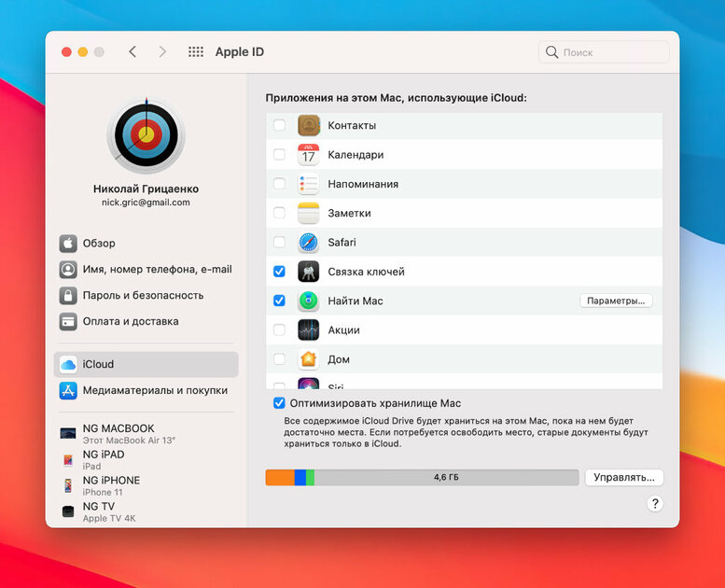Open Имя, номер телефона, e-mail section
Viewport: 725px width, 588px height.
146,269
